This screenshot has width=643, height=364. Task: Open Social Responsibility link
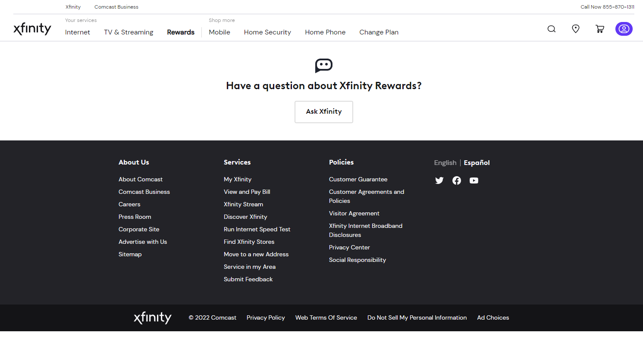coord(358,260)
